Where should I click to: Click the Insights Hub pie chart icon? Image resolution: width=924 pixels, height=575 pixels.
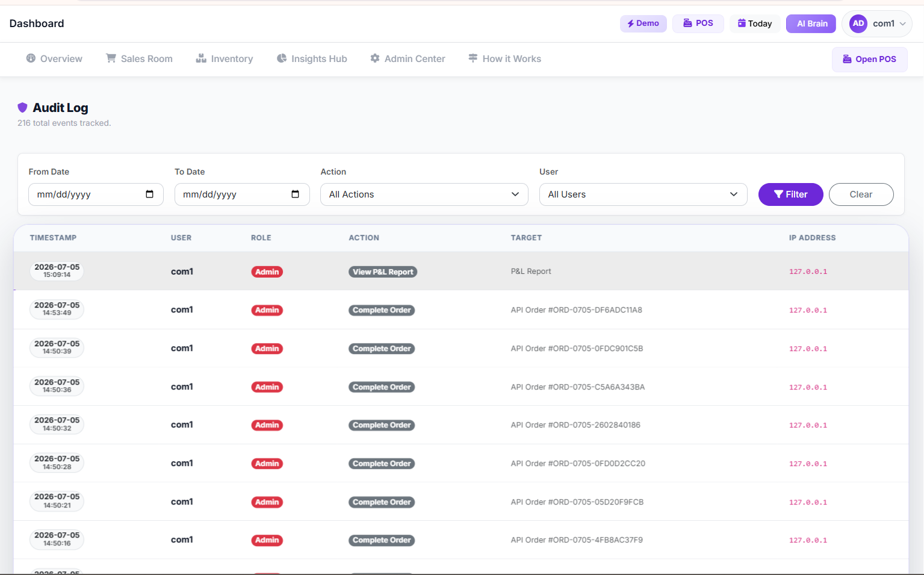tap(282, 58)
